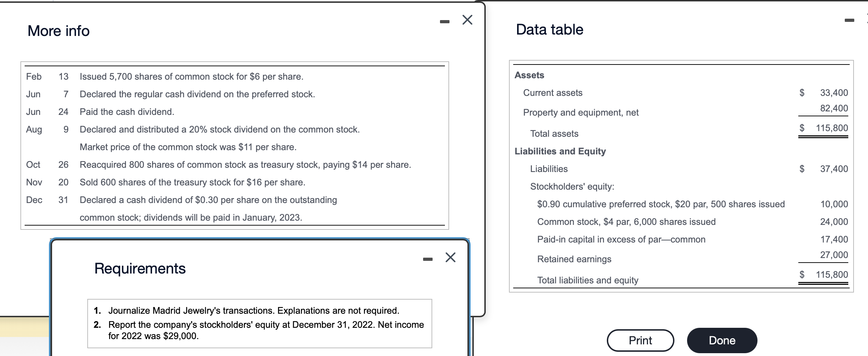Click the Print button

pyautogui.click(x=640, y=340)
